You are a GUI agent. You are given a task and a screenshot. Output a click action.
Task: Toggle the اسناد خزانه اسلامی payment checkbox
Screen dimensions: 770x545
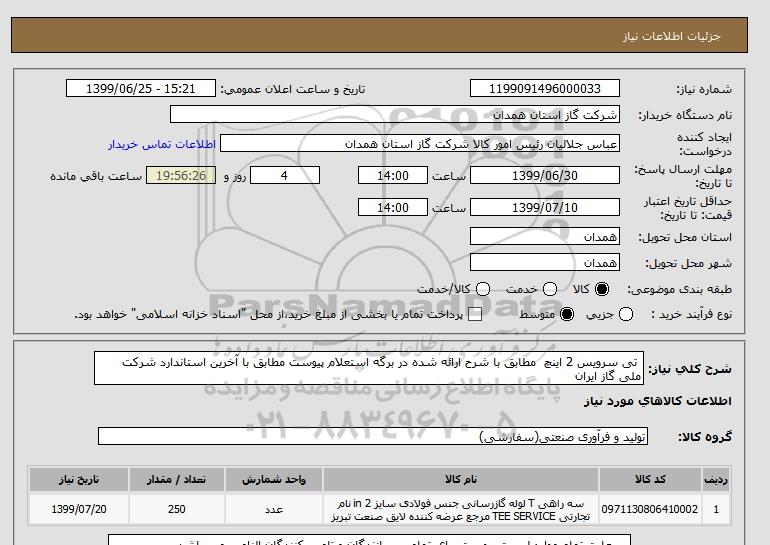pos(475,315)
